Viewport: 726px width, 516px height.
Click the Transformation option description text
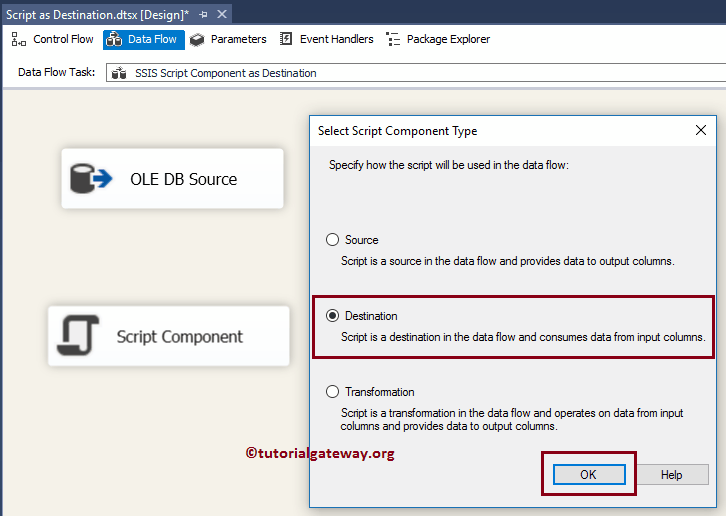tap(512, 419)
